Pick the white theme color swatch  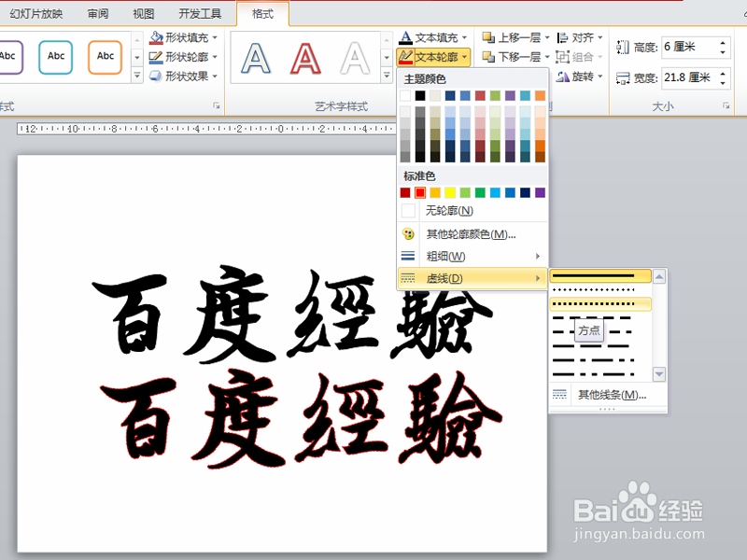(x=405, y=95)
